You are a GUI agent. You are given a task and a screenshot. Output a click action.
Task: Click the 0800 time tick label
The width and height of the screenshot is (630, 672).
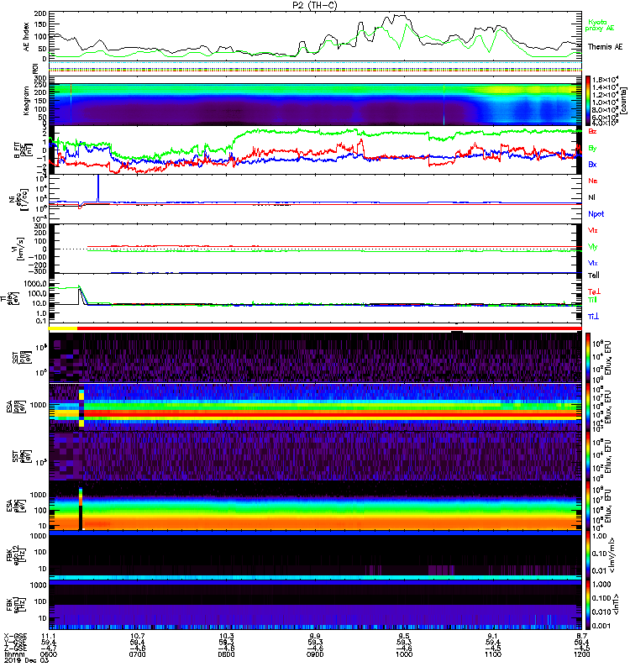226,654
